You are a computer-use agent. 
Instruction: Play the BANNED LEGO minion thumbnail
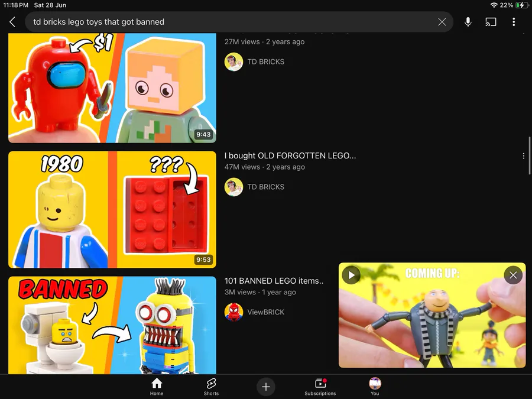tap(112, 325)
